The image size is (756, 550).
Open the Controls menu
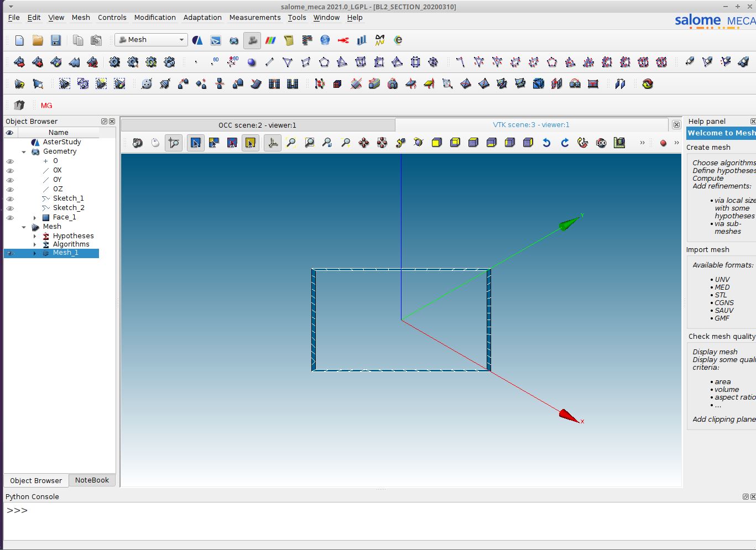click(x=112, y=18)
